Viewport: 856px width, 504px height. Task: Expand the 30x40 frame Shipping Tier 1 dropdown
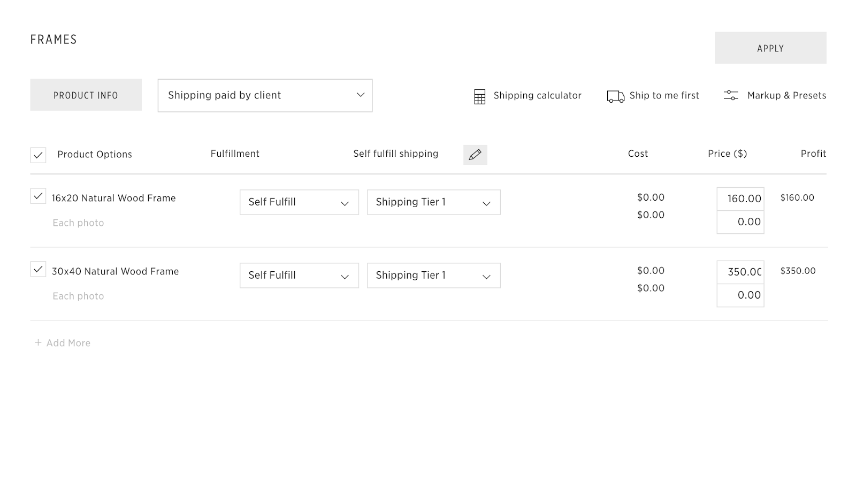point(433,276)
